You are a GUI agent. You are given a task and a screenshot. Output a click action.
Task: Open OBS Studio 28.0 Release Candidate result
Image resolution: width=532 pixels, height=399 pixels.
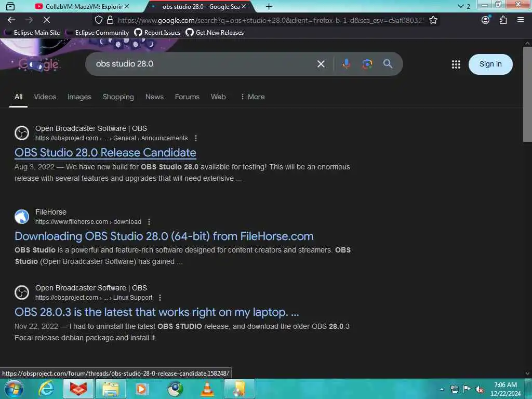tap(105, 153)
